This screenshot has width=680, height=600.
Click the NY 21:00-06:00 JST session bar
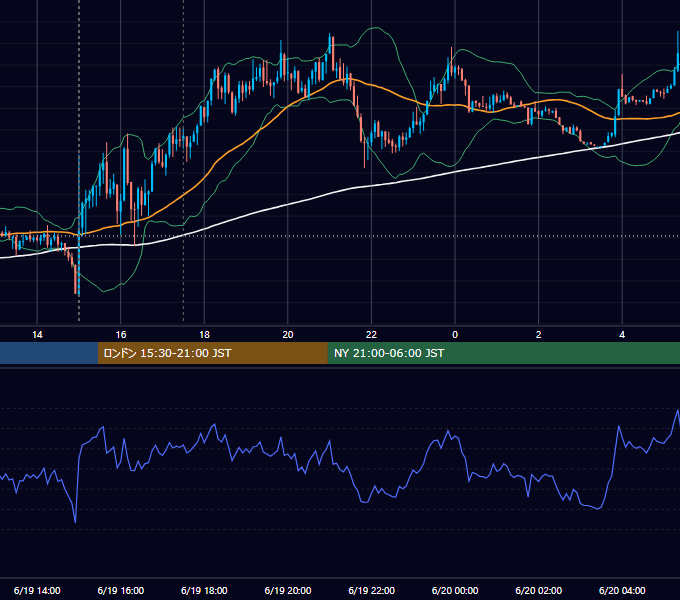503,353
